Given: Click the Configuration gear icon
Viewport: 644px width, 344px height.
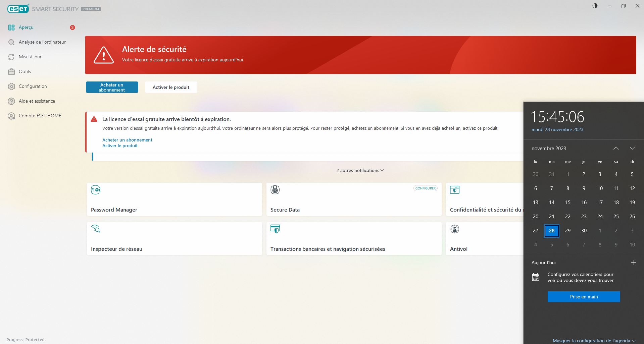Looking at the screenshot, I should (x=11, y=87).
